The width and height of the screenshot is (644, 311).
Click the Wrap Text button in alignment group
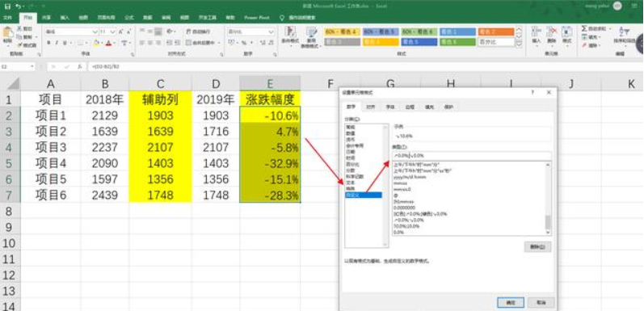pyautogui.click(x=198, y=32)
